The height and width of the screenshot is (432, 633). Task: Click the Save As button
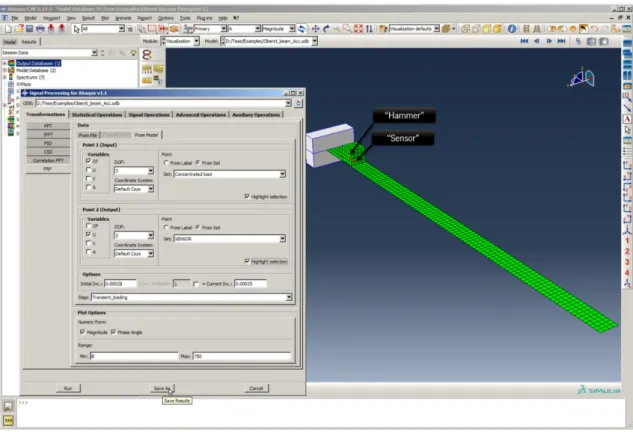click(162, 388)
